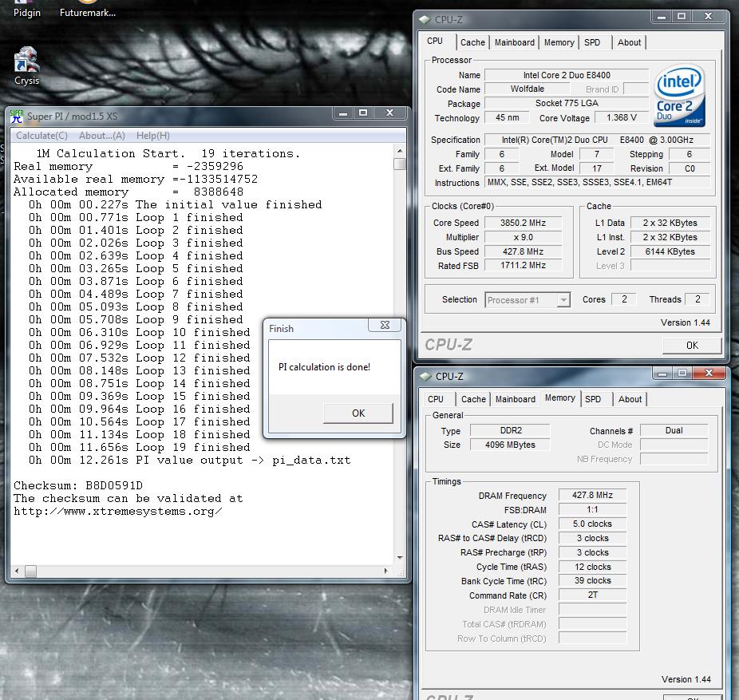
Task: Close the Super PI window
Action: point(389,113)
